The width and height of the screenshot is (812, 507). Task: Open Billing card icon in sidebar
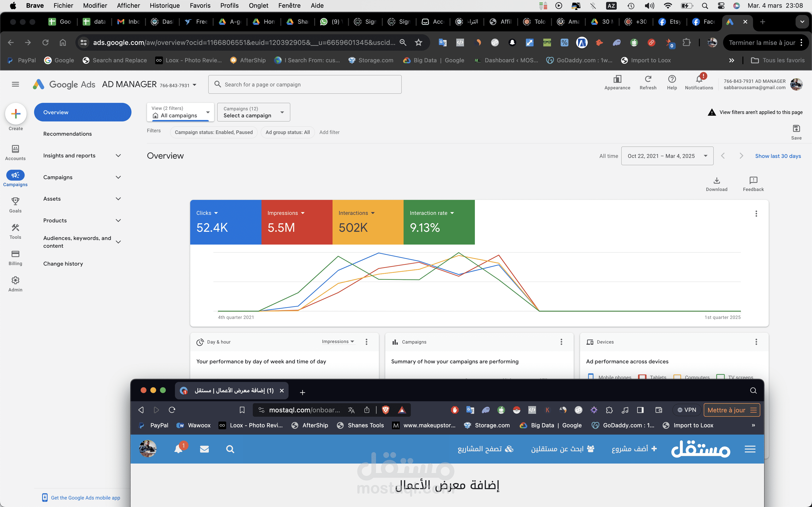click(x=15, y=254)
